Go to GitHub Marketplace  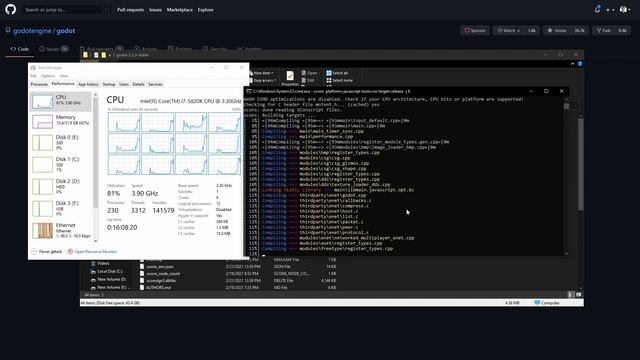(x=180, y=10)
